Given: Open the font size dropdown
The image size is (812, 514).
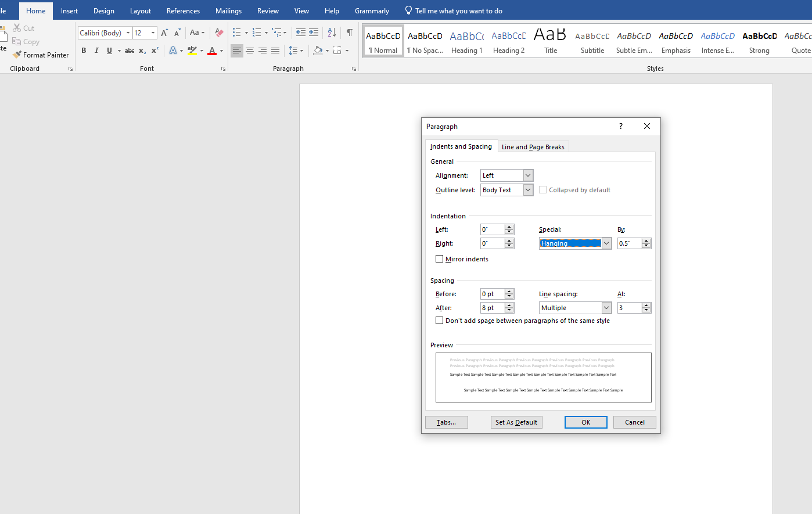Looking at the screenshot, I should coord(153,33).
